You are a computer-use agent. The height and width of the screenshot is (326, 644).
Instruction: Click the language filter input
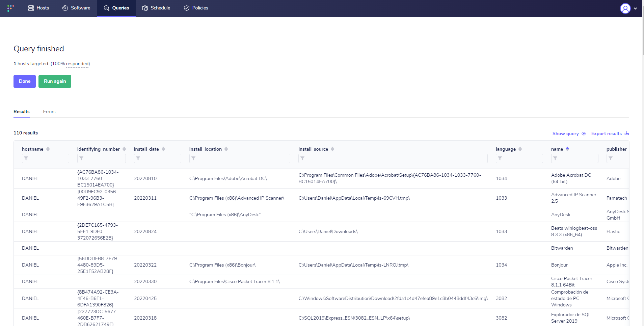[x=519, y=158]
